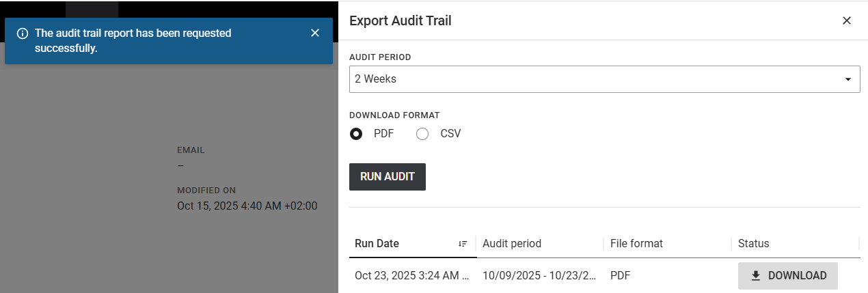Download the Oct 23 audit report
The width and height of the screenshot is (868, 293).
click(787, 276)
